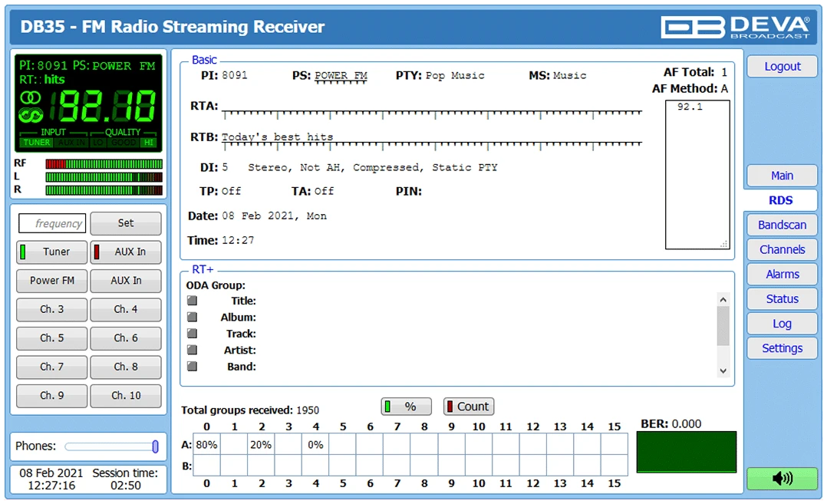Click the speaker listen button

pos(783,478)
